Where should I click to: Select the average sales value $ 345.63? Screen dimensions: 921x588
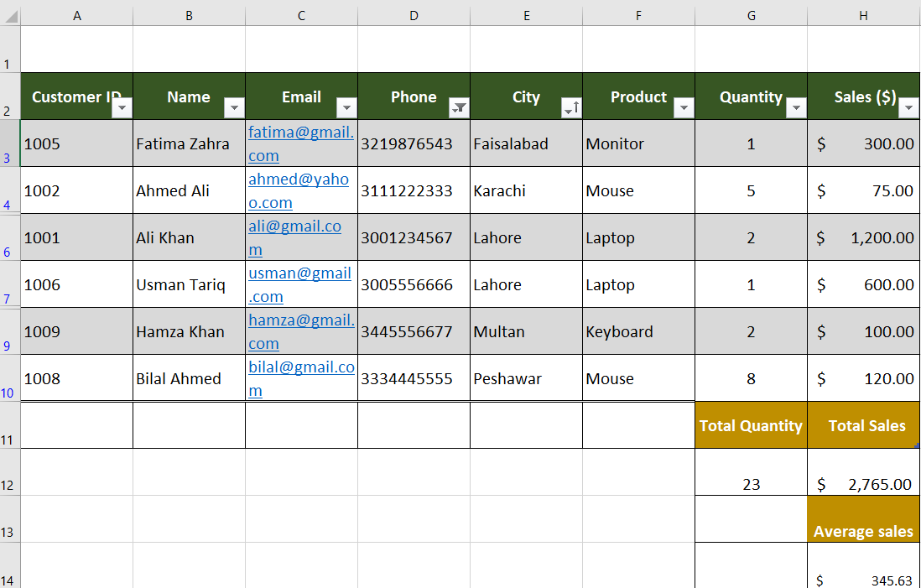tap(863, 565)
